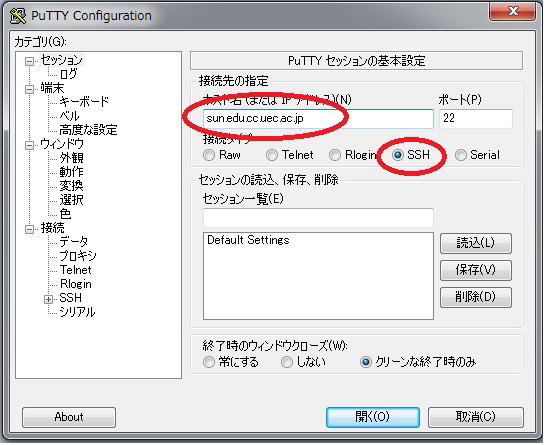Select Default Settings in session list
The height and width of the screenshot is (445, 546).
(248, 240)
